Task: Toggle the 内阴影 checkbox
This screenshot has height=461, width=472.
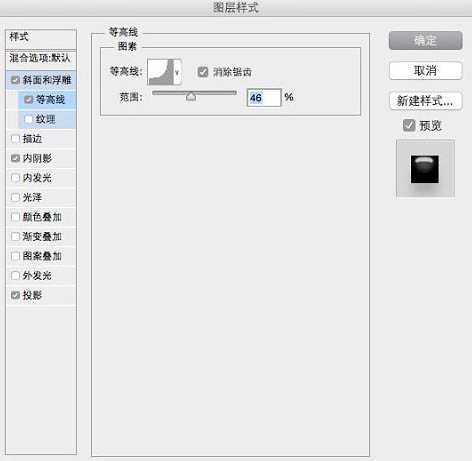Action: (16, 158)
